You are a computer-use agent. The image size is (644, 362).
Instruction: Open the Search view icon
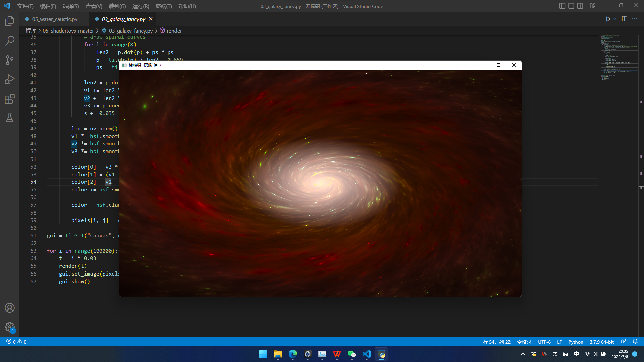(x=10, y=41)
